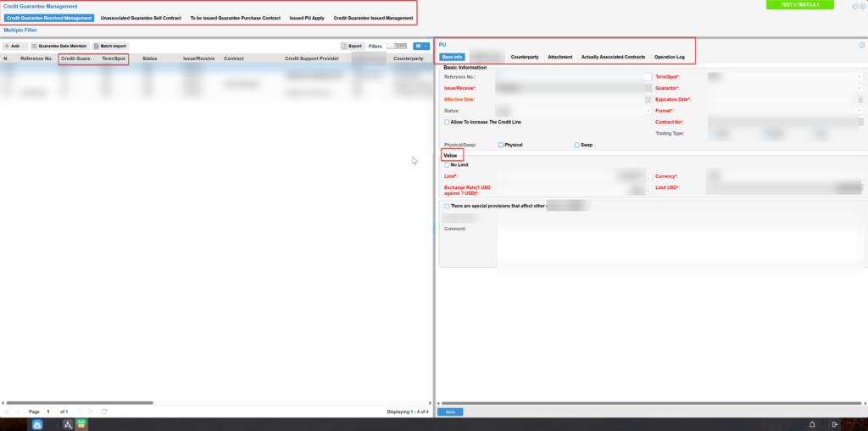This screenshot has width=868, height=431.
Task: Check Allow To Increase The Credit Line
Action: [x=448, y=122]
